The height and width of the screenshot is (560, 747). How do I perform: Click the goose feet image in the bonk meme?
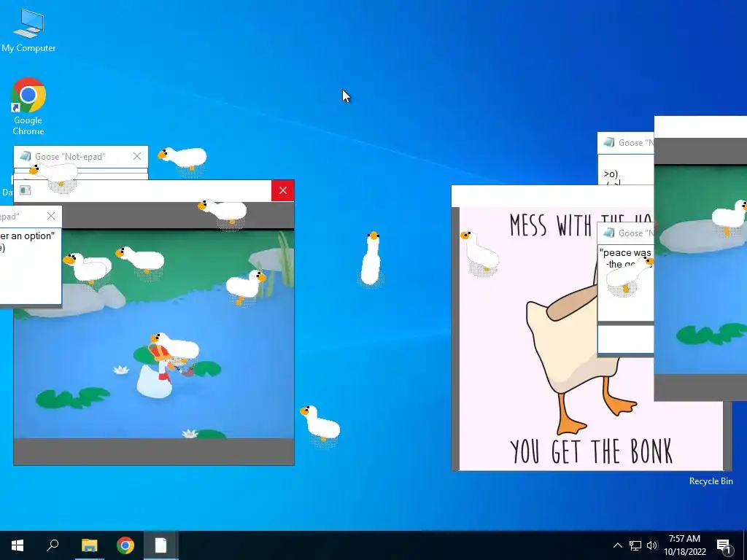(597, 405)
